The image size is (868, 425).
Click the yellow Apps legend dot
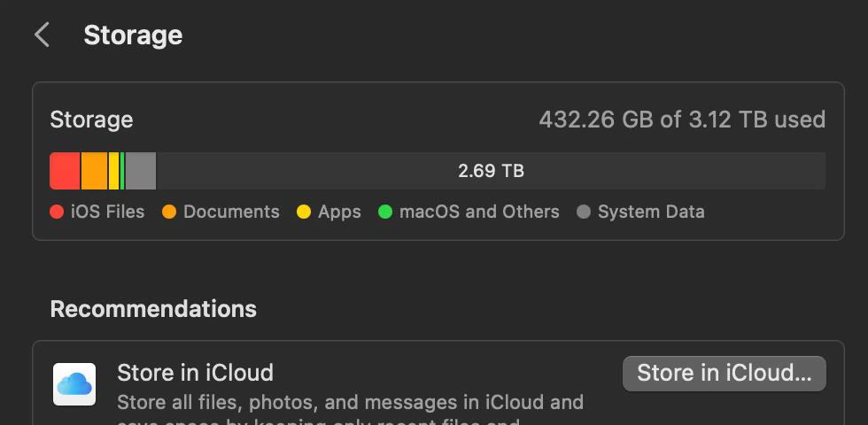point(303,212)
